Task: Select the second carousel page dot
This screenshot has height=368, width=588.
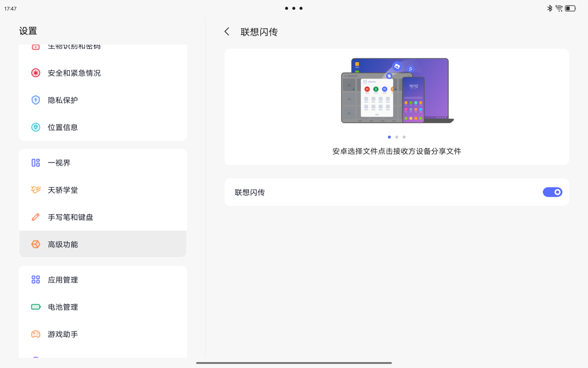Action: (x=397, y=137)
